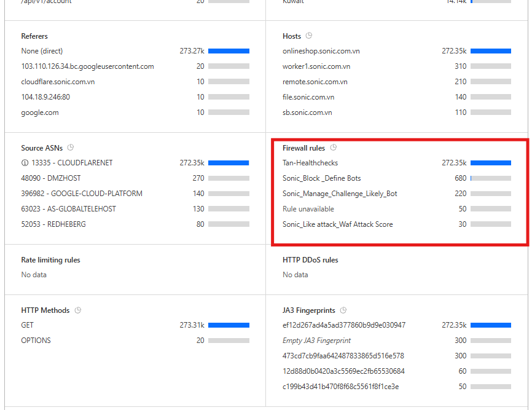Open the chart icon next to JA3 Fingerprints

click(343, 310)
